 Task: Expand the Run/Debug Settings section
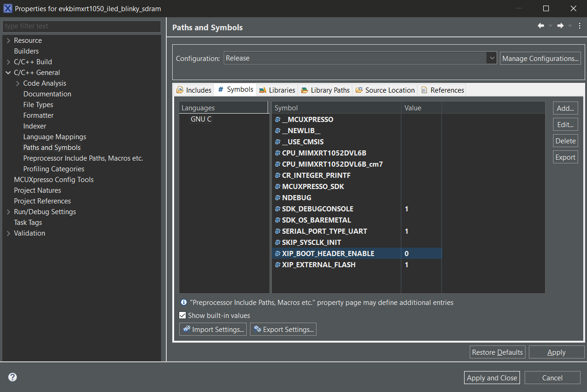(8, 211)
